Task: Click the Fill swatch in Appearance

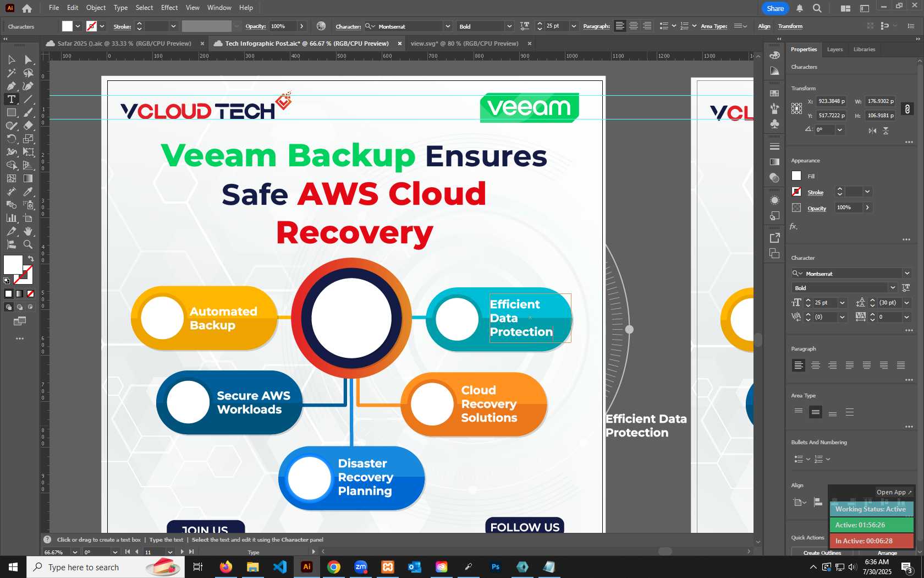Action: [x=796, y=176]
